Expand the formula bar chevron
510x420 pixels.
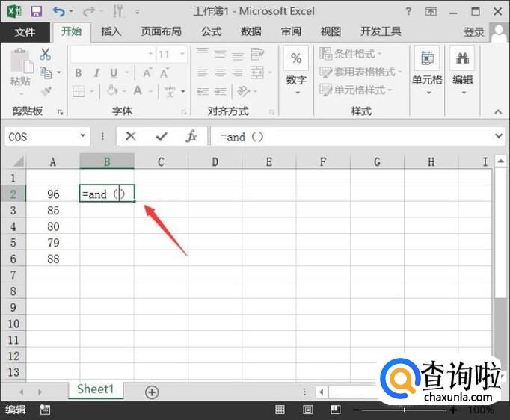pos(499,135)
